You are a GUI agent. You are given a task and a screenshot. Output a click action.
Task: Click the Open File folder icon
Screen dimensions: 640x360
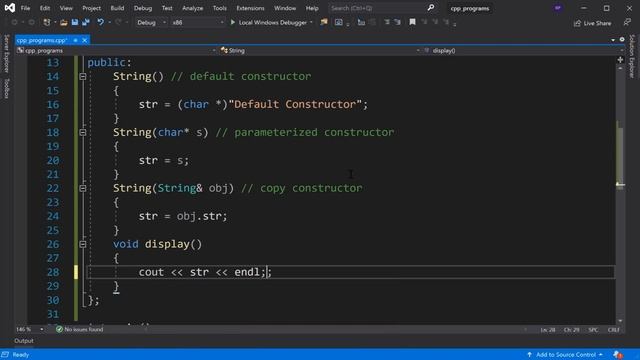tap(64, 22)
